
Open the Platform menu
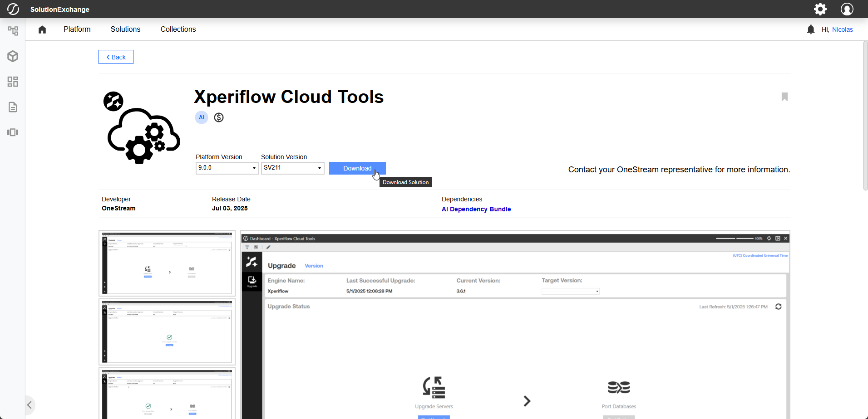[x=77, y=29]
